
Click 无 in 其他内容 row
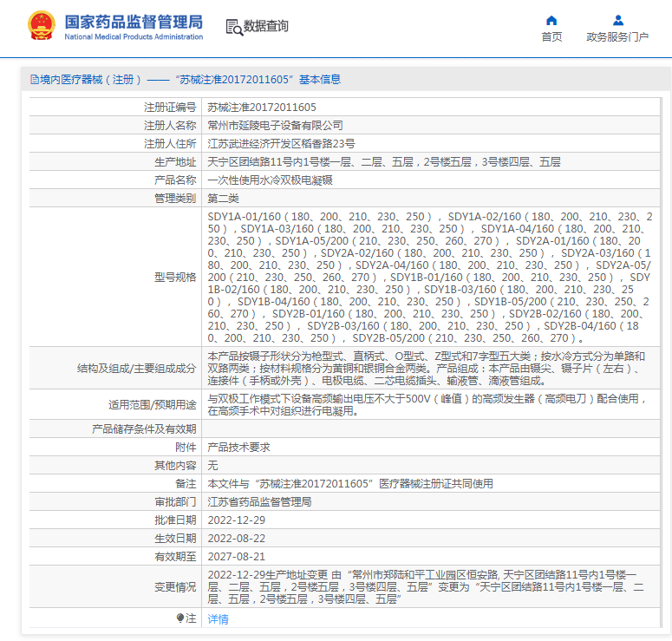click(212, 465)
